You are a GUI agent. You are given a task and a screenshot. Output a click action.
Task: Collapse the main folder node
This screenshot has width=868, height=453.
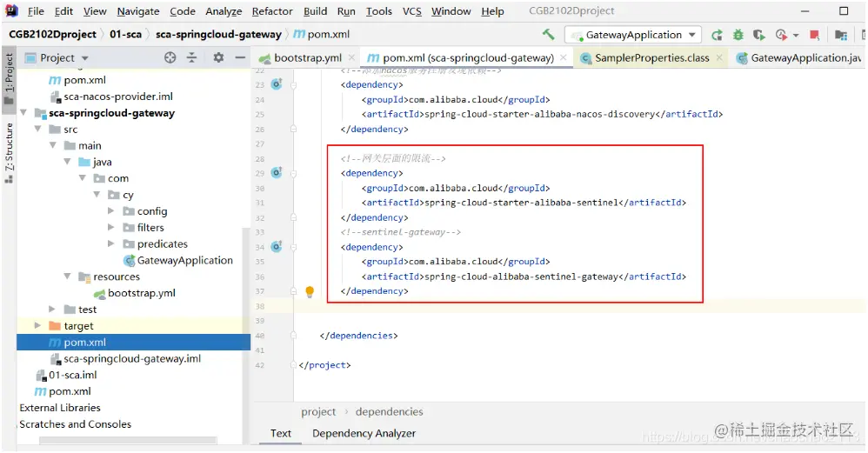point(52,145)
